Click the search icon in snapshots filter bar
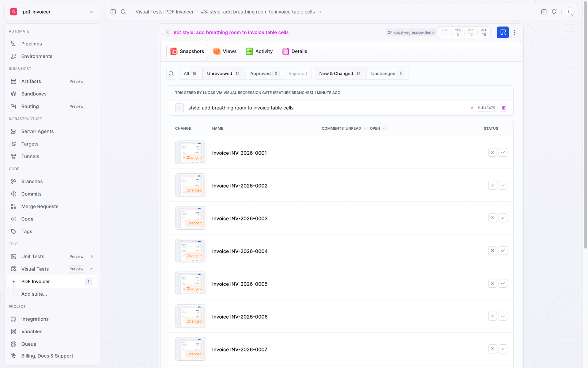Screen dimensions: 588x368 point(171,74)
